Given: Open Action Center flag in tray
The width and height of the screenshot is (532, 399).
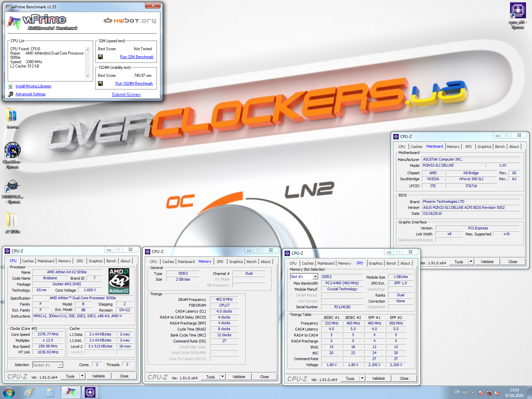Looking at the screenshot, I should pyautogui.click(x=481, y=393).
